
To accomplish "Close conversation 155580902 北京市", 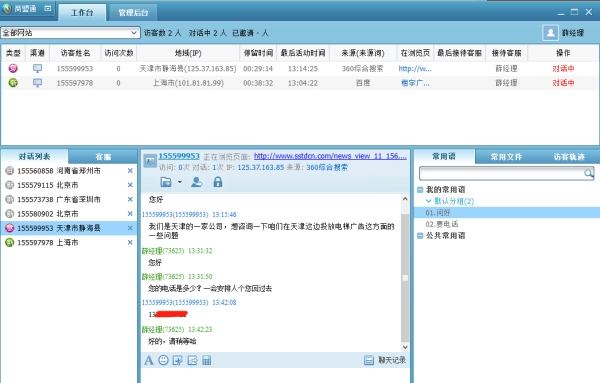I will point(130,214).
